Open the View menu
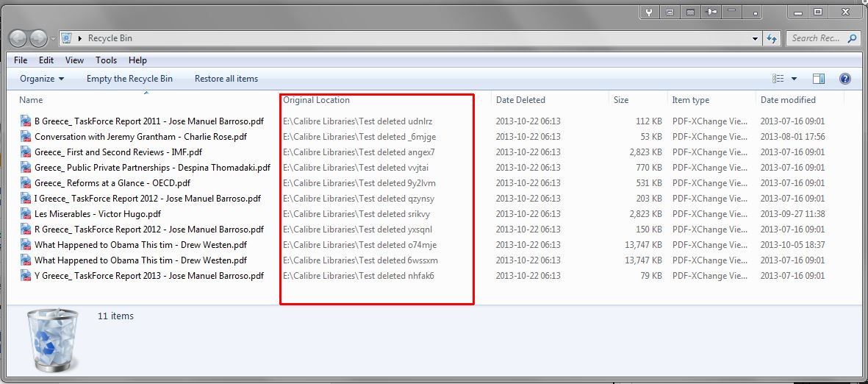Viewport: 868px width, 384px height. pyautogui.click(x=74, y=60)
